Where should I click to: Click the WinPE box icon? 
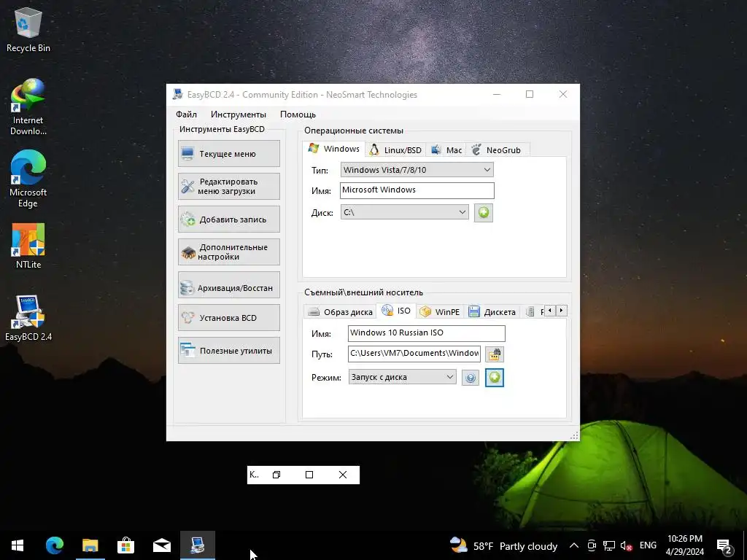pos(425,311)
